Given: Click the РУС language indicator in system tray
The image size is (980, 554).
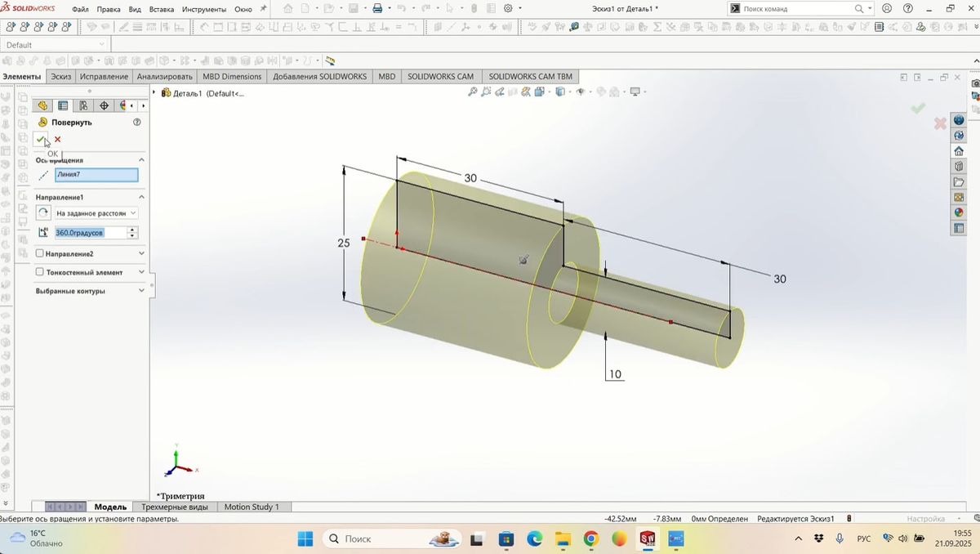Looking at the screenshot, I should 863,538.
